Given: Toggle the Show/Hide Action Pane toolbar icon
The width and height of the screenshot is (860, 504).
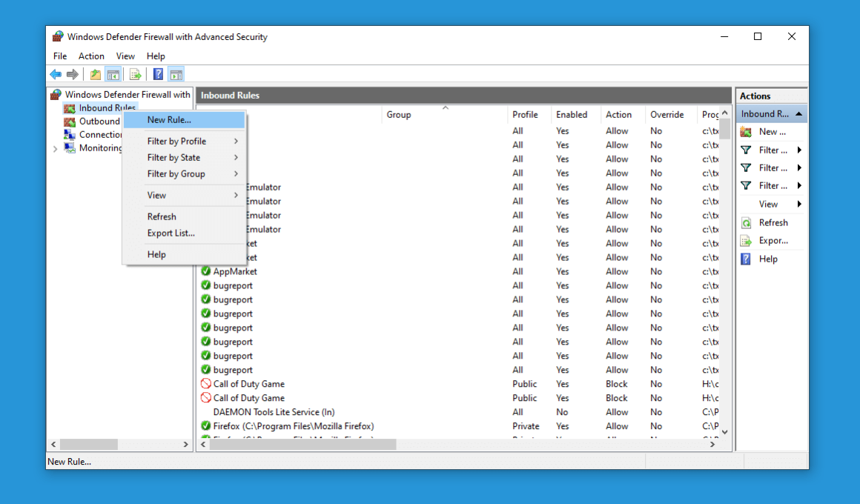Looking at the screenshot, I should (x=176, y=75).
